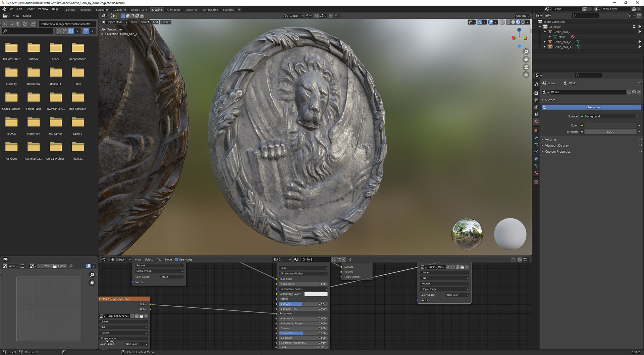644x355 pixels.
Task: Click the Open image button
Action: (x=59, y=266)
